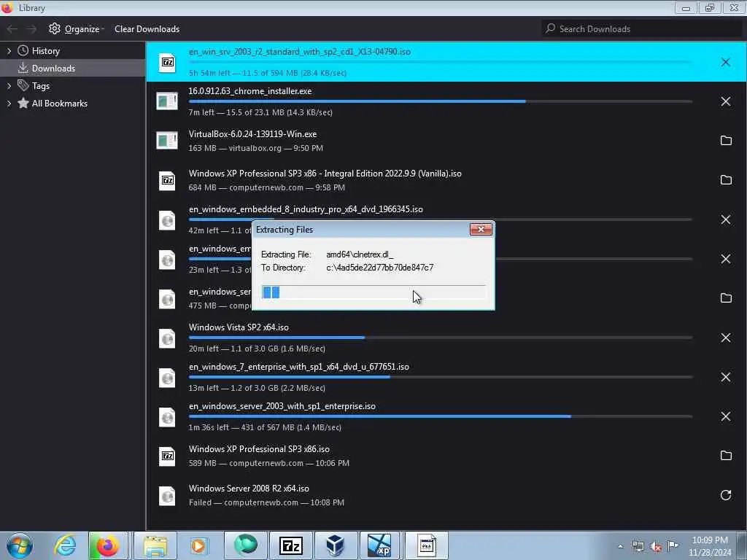The image size is (747, 560).
Task: Open Firefox from the taskbar
Action: point(108,545)
